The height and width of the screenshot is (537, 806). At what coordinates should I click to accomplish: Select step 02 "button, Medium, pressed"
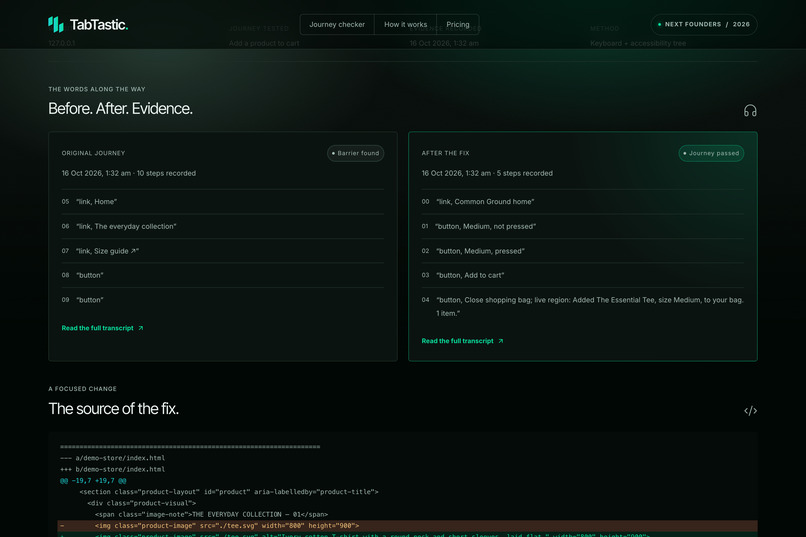click(x=582, y=251)
